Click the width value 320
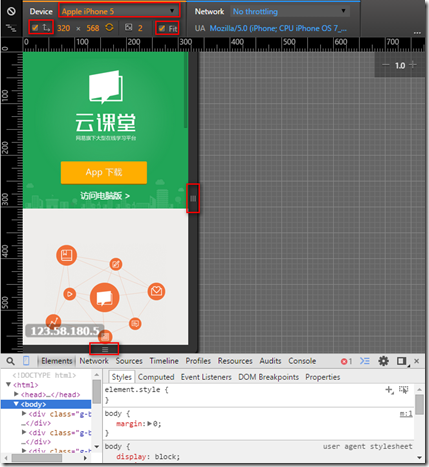 tap(64, 28)
